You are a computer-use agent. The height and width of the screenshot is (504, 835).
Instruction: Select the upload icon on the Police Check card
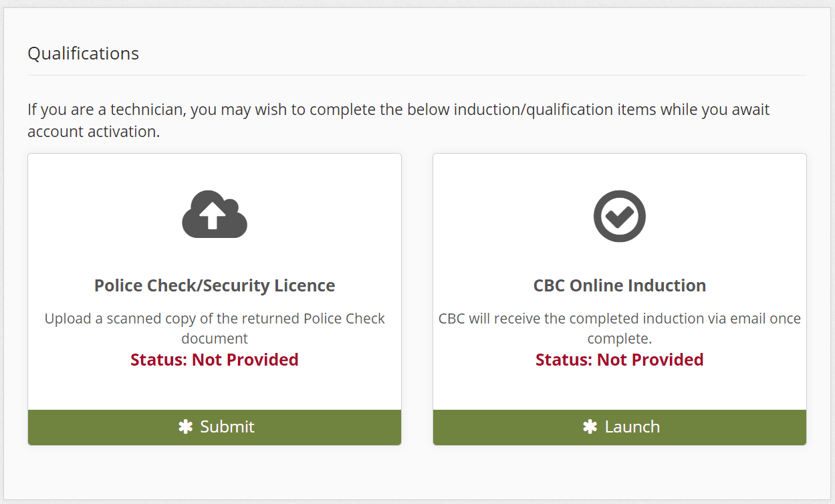point(214,213)
